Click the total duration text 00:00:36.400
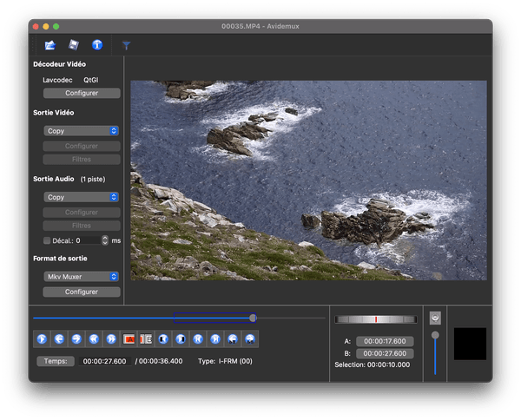The width and height of the screenshot is (521, 420). point(161,361)
